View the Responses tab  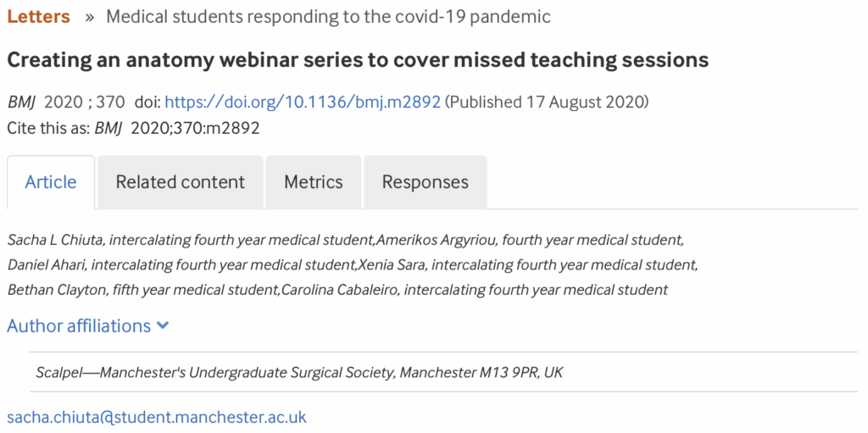pos(425,181)
